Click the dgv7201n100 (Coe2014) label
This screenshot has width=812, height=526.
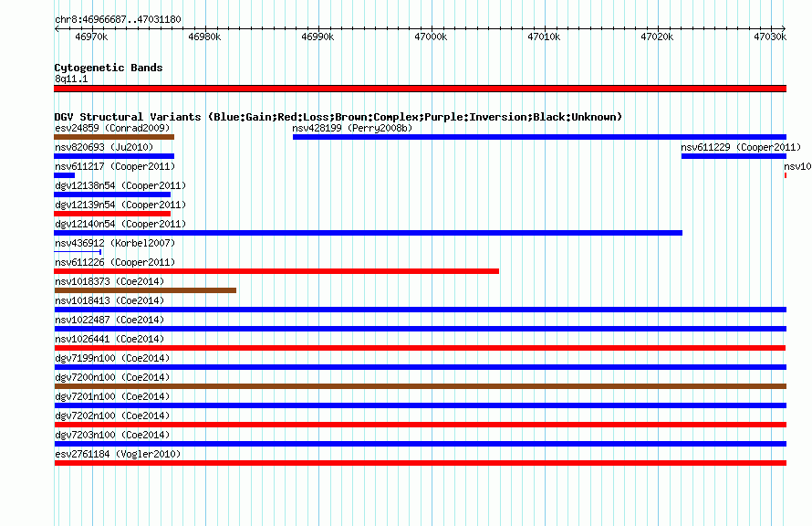coord(112,396)
